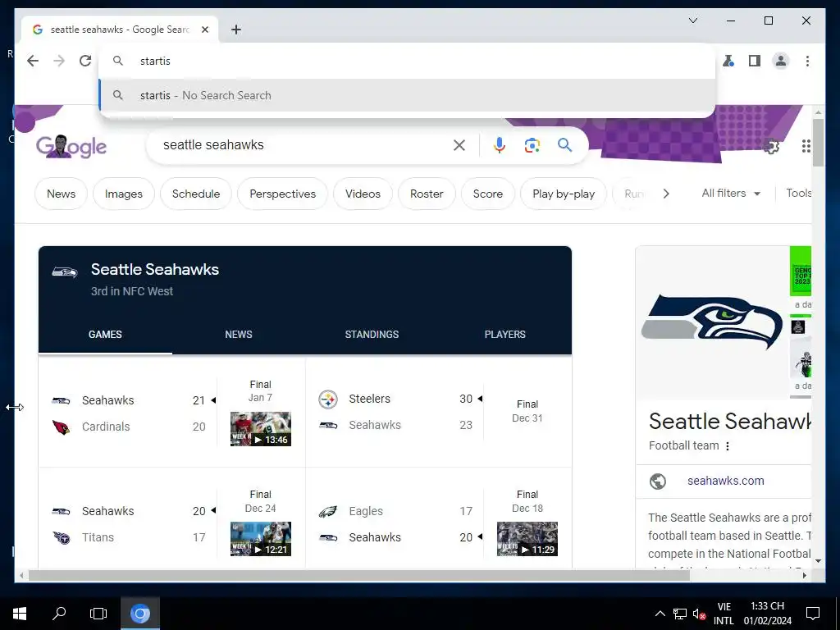Open the notification center icon
Image resolution: width=840 pixels, height=630 pixels.
click(813, 614)
